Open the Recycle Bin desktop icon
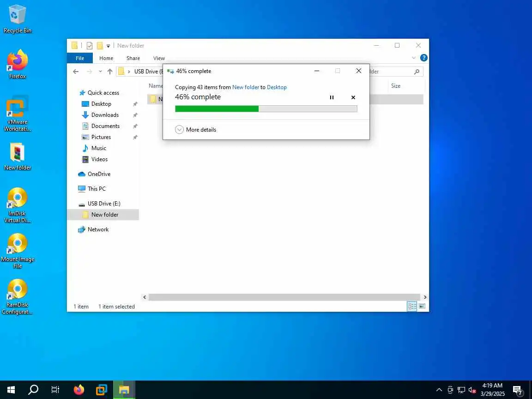The height and width of the screenshot is (399, 532). click(17, 18)
